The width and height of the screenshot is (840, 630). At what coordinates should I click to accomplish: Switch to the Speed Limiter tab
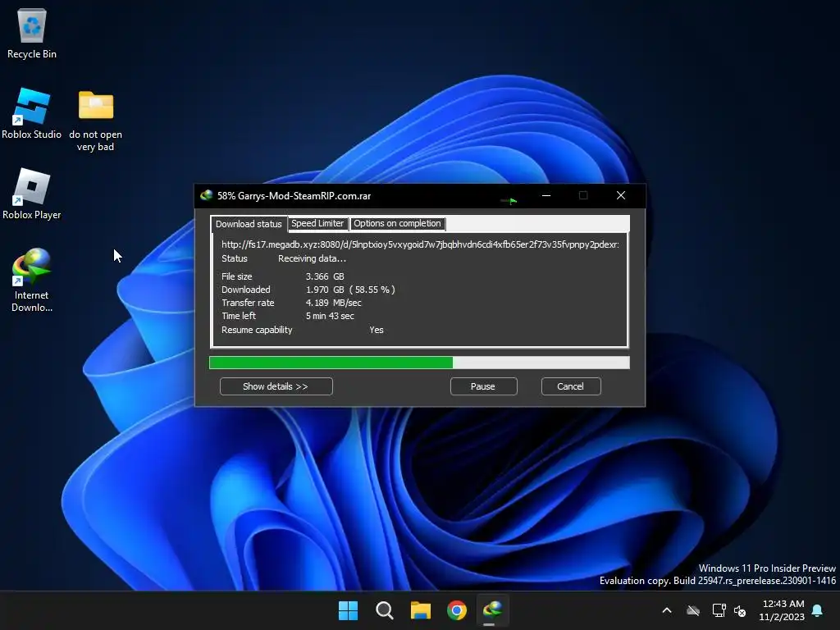317,223
